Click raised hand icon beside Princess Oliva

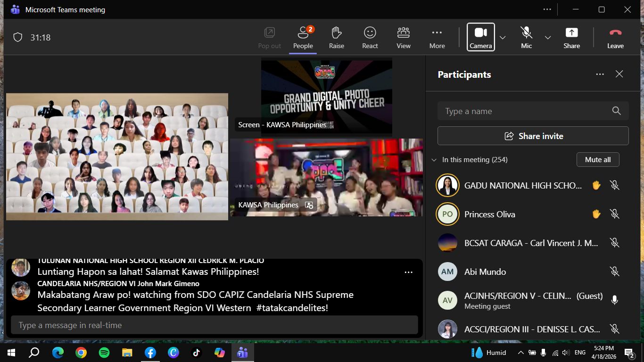pos(596,214)
